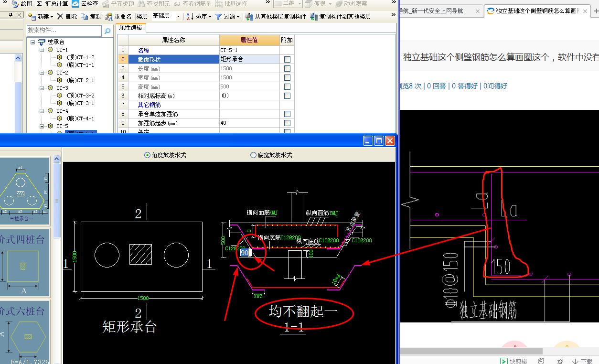Collapse the 桩承台 root tree node

pos(33,42)
